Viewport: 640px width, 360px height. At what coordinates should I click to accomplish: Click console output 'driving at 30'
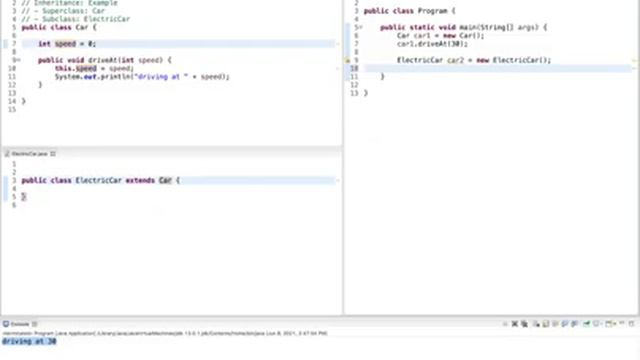pyautogui.click(x=29, y=341)
